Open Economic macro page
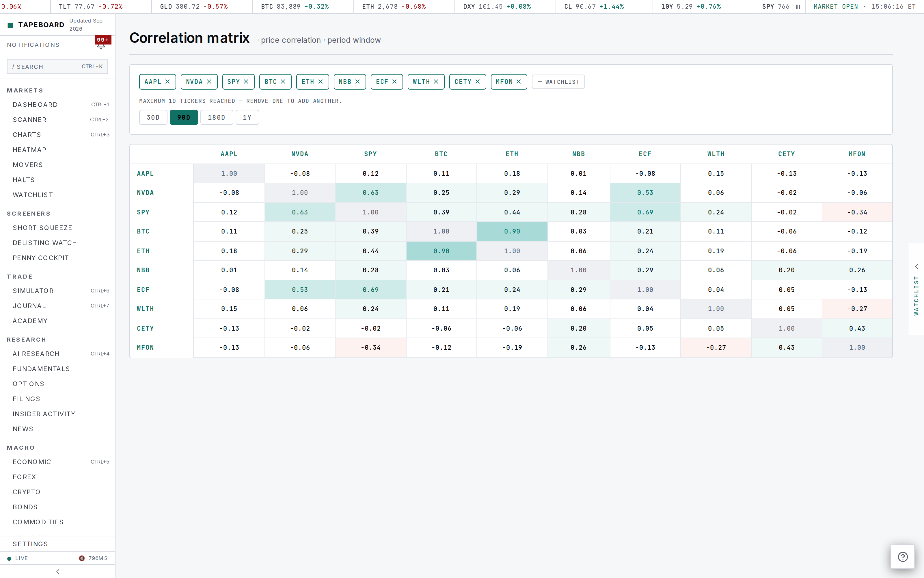This screenshot has width=924, height=578. 58,462
